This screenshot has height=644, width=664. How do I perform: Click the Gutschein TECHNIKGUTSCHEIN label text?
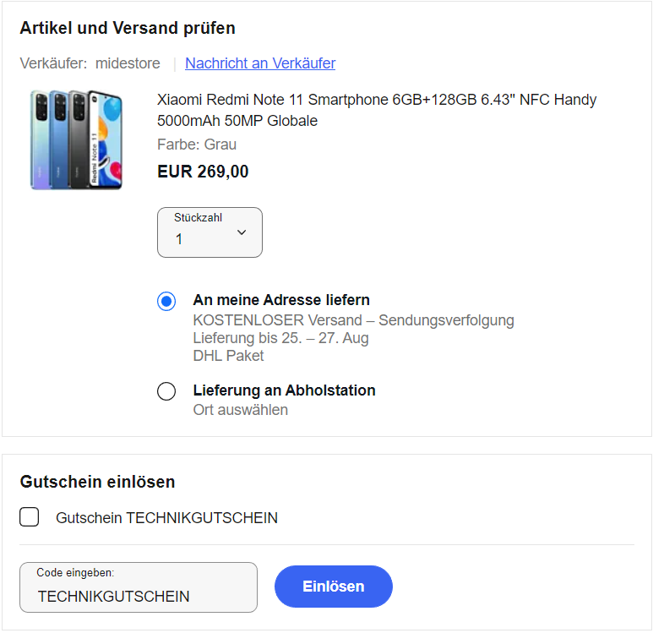[x=167, y=518]
